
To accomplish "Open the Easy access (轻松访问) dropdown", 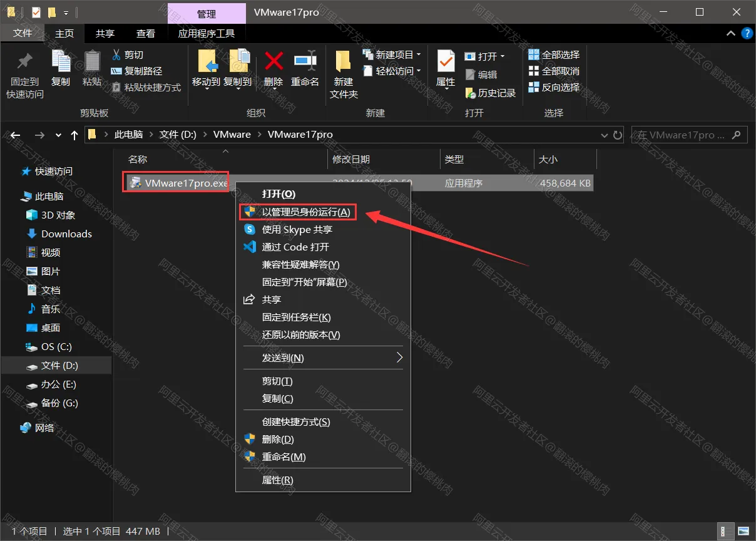I will [392, 71].
